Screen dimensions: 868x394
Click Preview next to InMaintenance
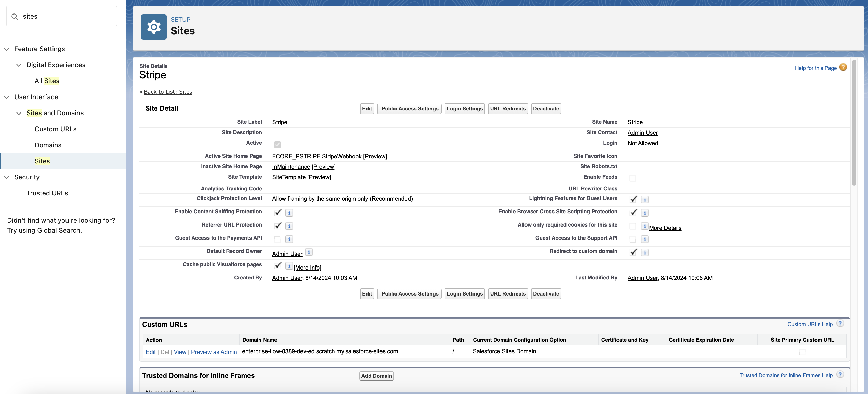click(x=323, y=167)
